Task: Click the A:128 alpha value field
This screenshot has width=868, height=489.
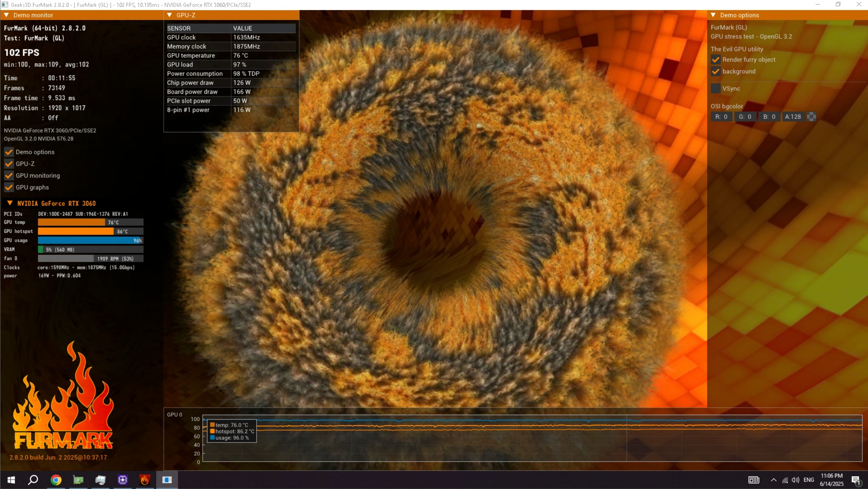Action: click(793, 117)
